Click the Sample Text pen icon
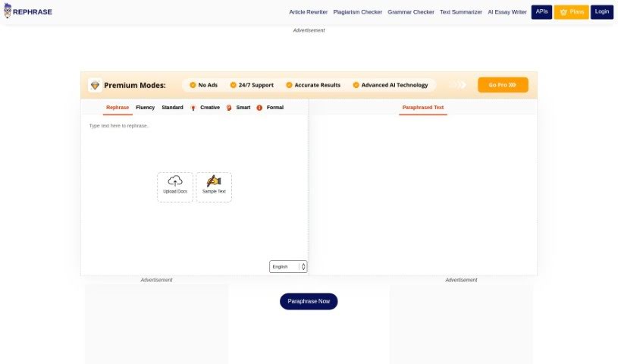This screenshot has width=618, height=364. [214, 181]
